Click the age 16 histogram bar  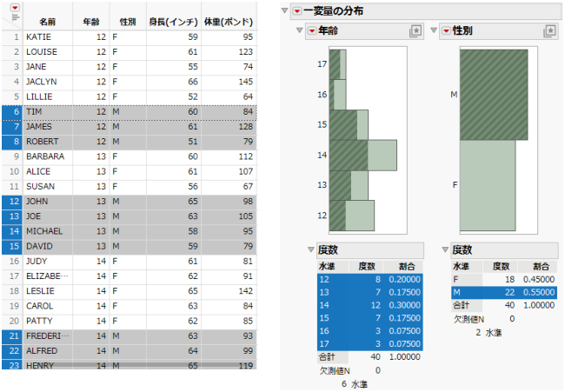[337, 95]
